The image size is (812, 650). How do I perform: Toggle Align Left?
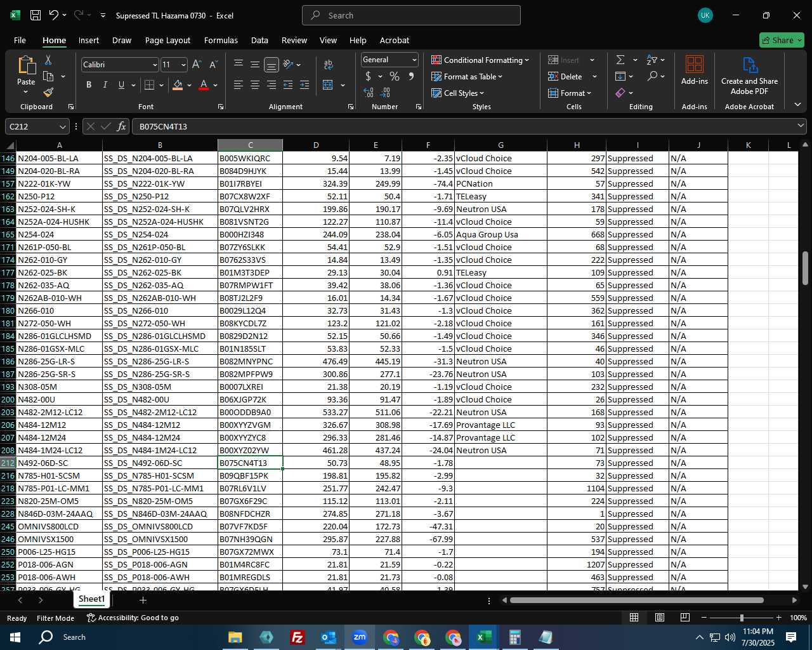238,85
